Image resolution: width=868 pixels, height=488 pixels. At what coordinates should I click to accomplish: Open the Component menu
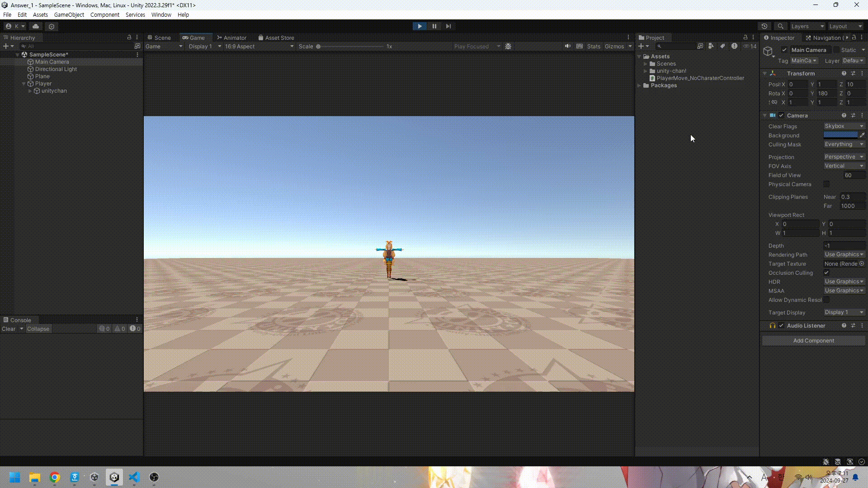pos(104,14)
